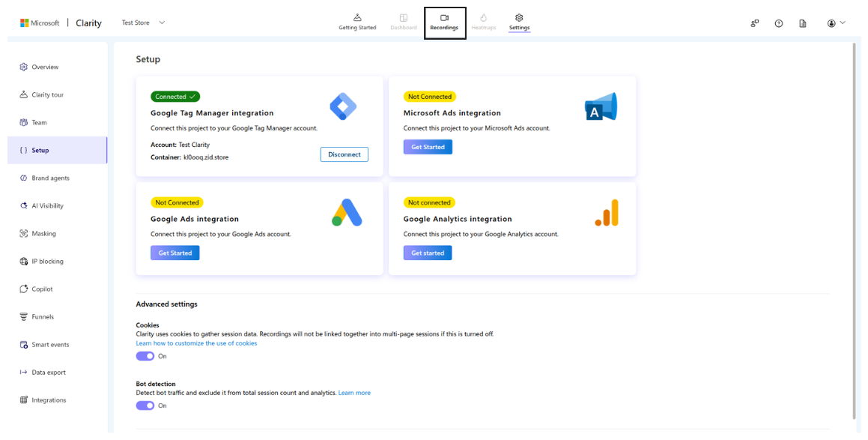The image size is (868, 440).
Task: Click Get Started for Google Ads integration
Action: point(175,253)
